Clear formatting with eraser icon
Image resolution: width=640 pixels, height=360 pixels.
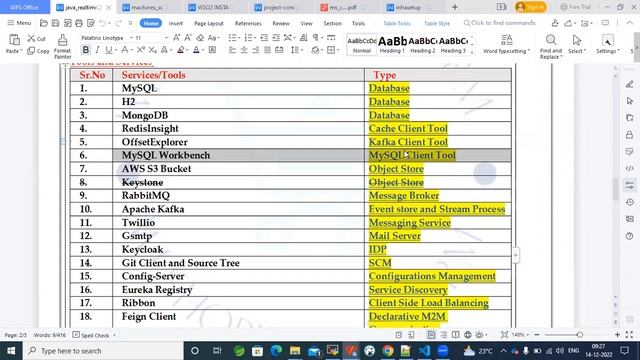coord(200,38)
